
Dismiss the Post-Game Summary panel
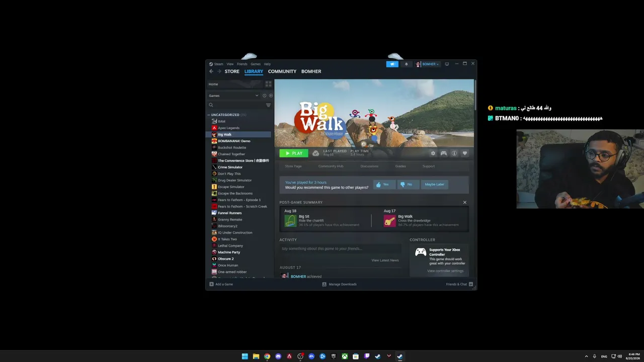coord(464,202)
